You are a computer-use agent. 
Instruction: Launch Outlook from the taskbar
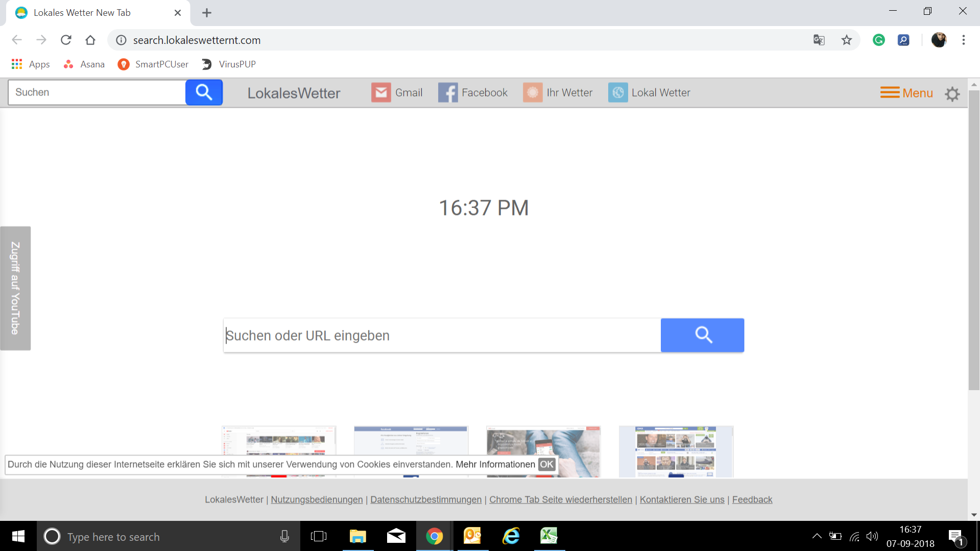[x=472, y=536]
